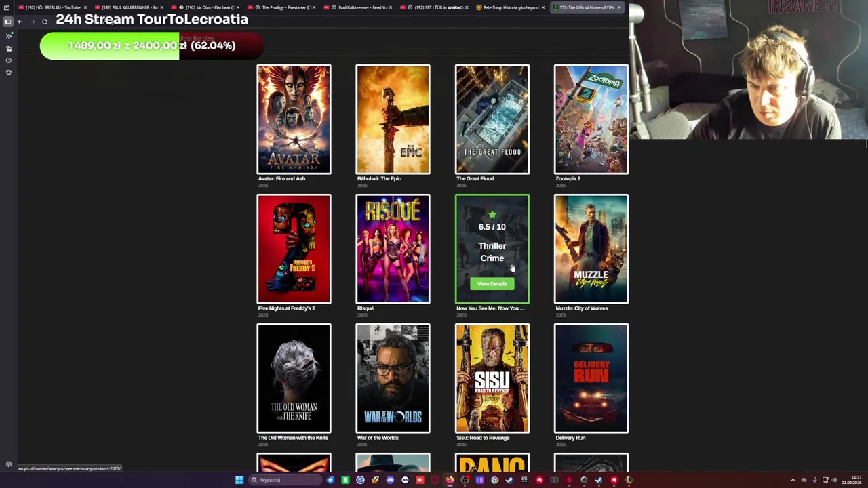
Task: Click Old Woman with the Knife poster
Action: tap(294, 378)
